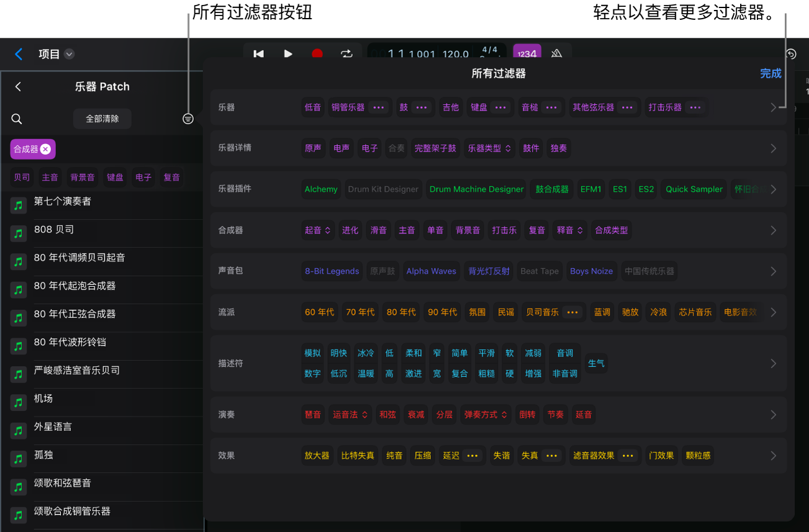Select the 温暖 descriptor filter
The width and height of the screenshot is (809, 532).
click(366, 374)
